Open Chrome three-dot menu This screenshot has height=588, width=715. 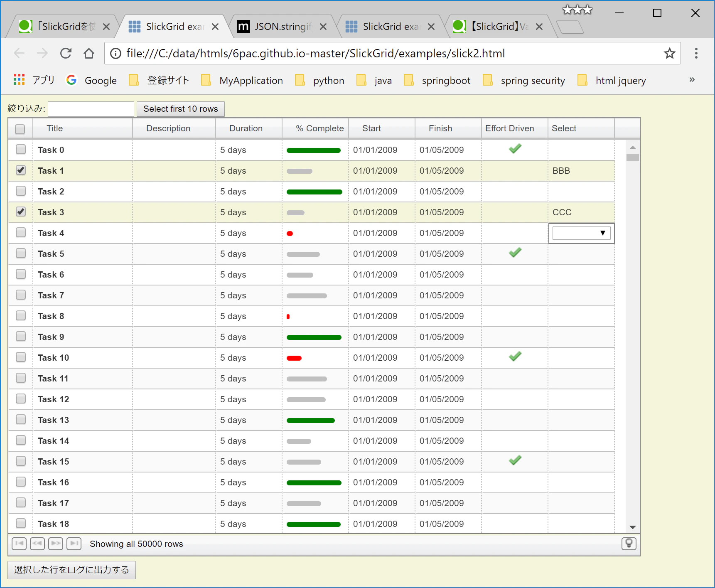pyautogui.click(x=696, y=53)
